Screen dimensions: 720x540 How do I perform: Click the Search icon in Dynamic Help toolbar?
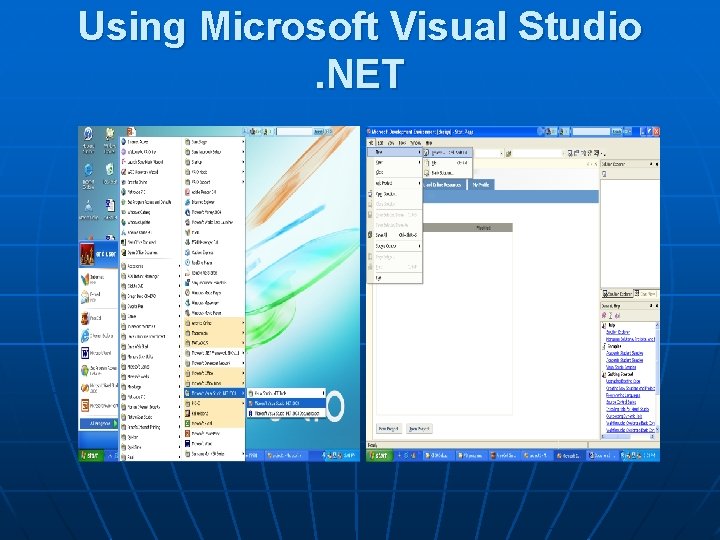tap(618, 315)
